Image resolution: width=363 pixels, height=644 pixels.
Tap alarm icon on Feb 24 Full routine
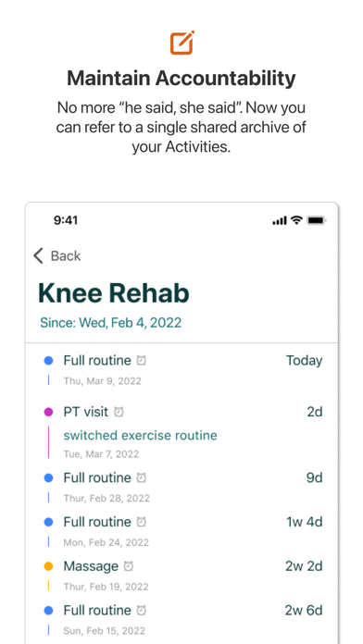(x=142, y=522)
